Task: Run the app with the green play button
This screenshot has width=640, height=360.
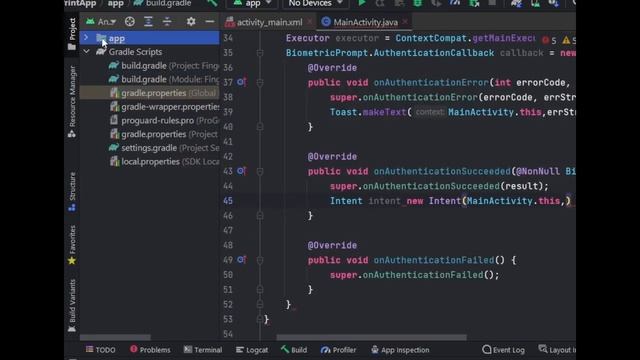Action: pyautogui.click(x=362, y=3)
